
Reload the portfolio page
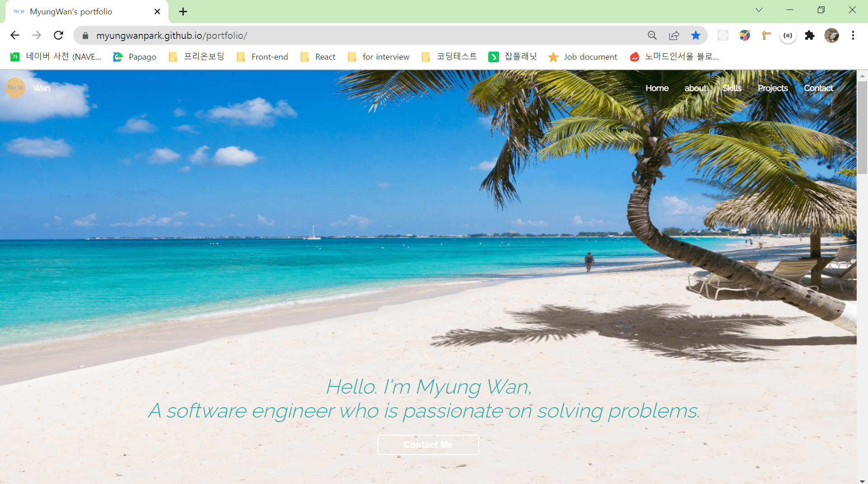click(x=58, y=35)
